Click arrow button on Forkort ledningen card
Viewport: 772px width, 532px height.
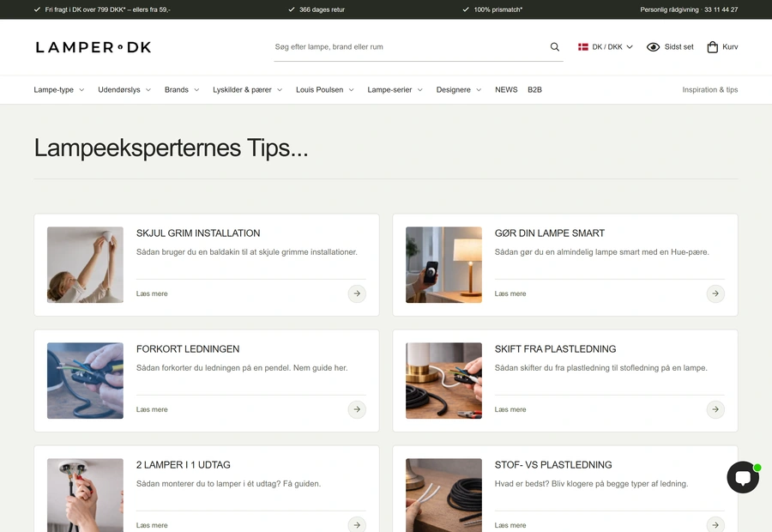[357, 409]
